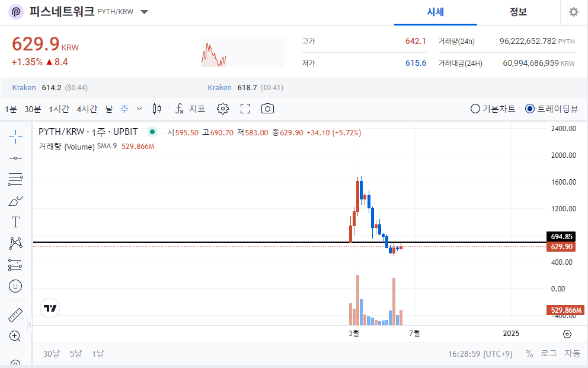Click the Kraken link beside 618.7
The width and height of the screenshot is (588, 368).
(219, 87)
